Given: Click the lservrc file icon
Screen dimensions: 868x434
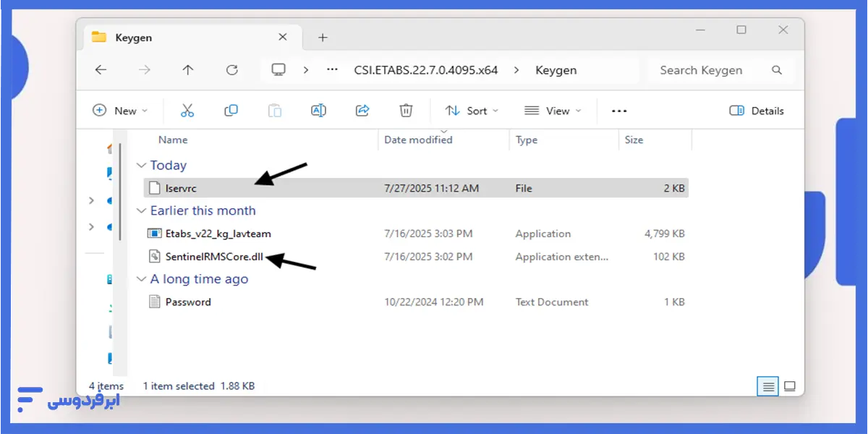Looking at the screenshot, I should pyautogui.click(x=154, y=188).
